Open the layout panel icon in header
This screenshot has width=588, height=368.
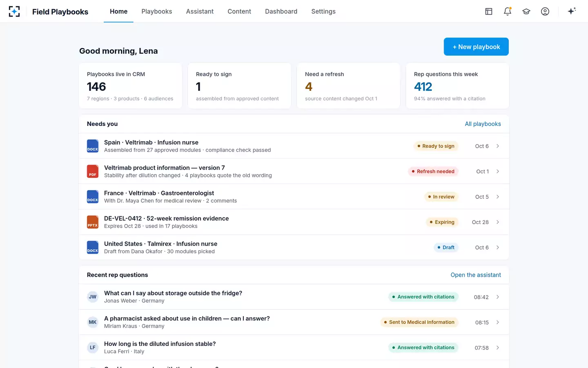489,11
